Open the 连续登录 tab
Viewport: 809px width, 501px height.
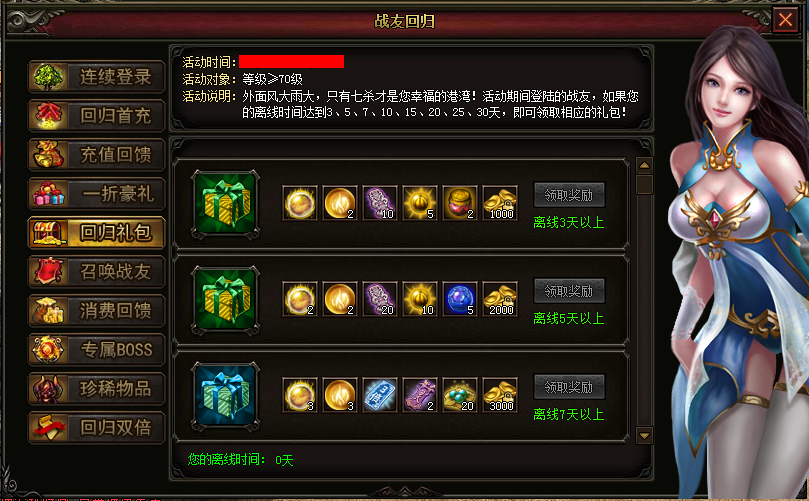(x=96, y=77)
